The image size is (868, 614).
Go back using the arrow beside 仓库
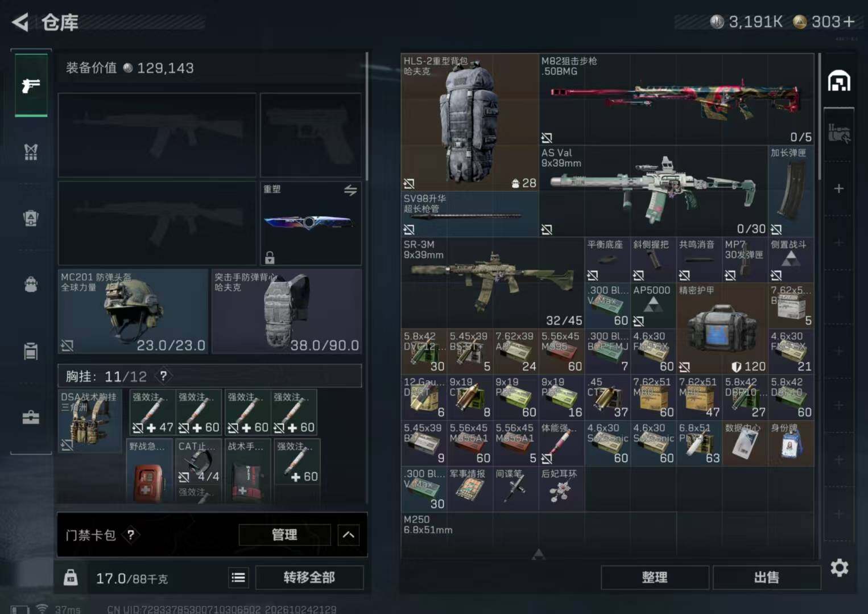(20, 22)
